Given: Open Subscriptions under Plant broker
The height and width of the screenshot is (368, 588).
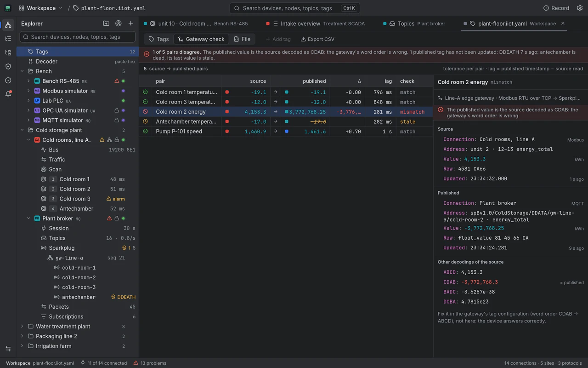Looking at the screenshot, I should [x=78, y=316].
